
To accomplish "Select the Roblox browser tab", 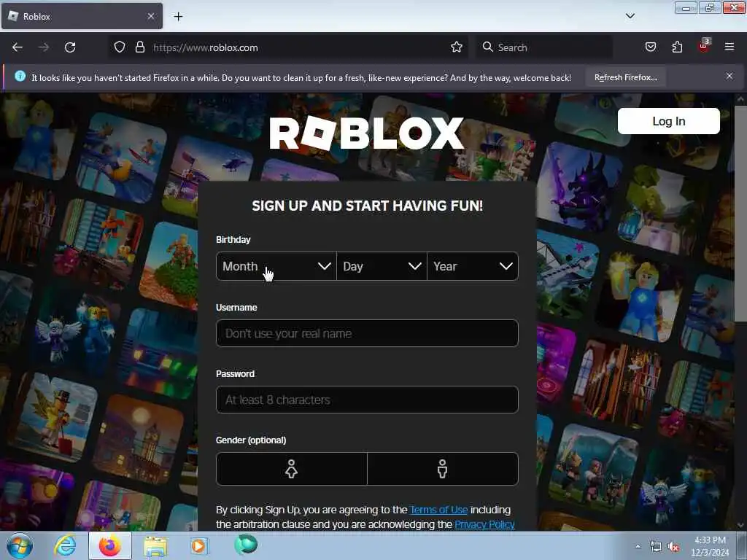I will (82, 16).
